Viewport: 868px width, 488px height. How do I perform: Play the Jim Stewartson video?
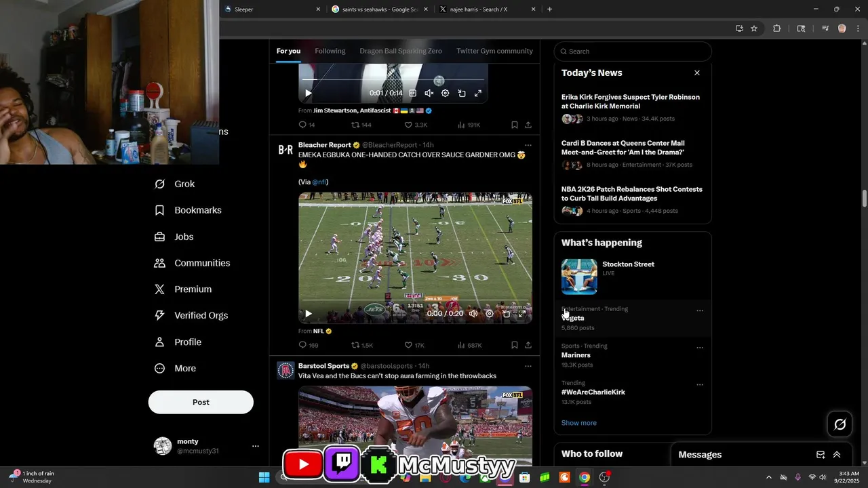tap(308, 93)
